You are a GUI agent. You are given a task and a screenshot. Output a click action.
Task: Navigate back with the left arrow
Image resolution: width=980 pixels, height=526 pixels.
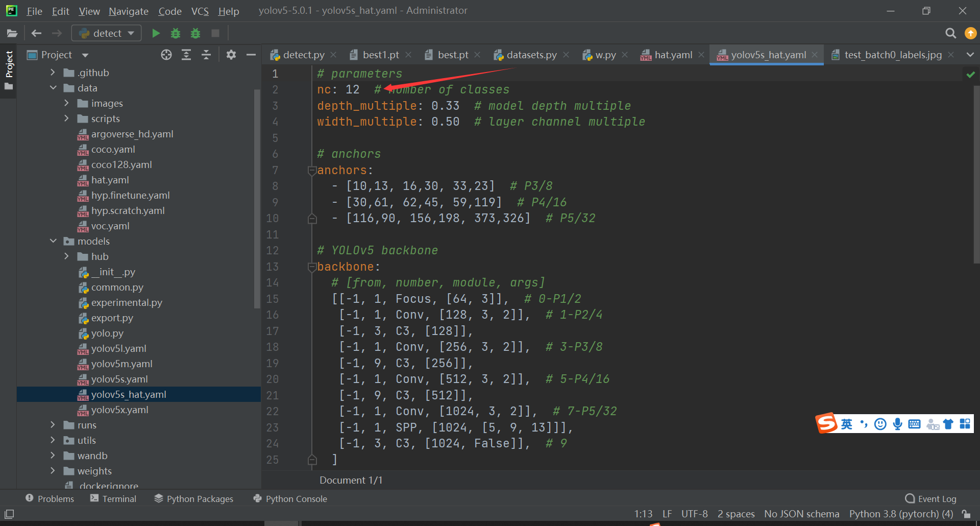[36, 33]
